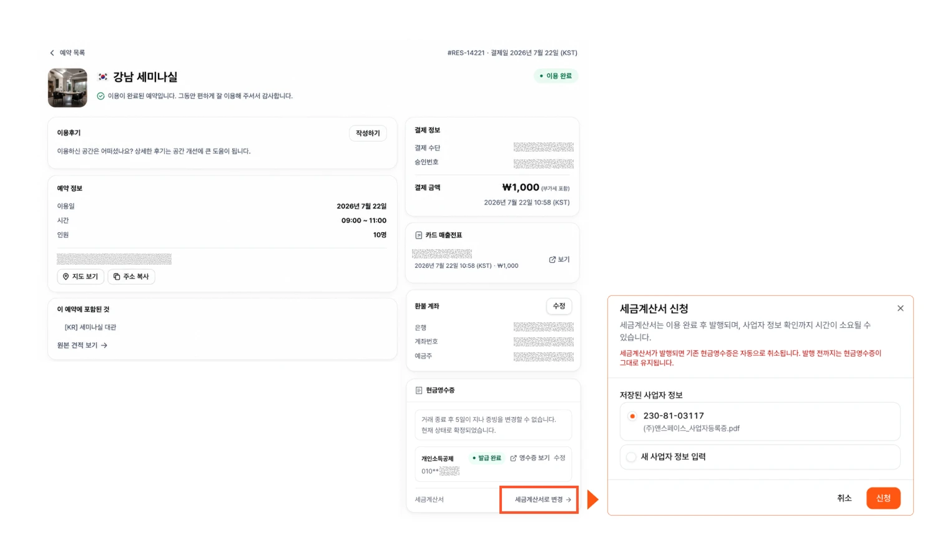
Task: Click the 현금영수증 document icon
Action: point(419,390)
